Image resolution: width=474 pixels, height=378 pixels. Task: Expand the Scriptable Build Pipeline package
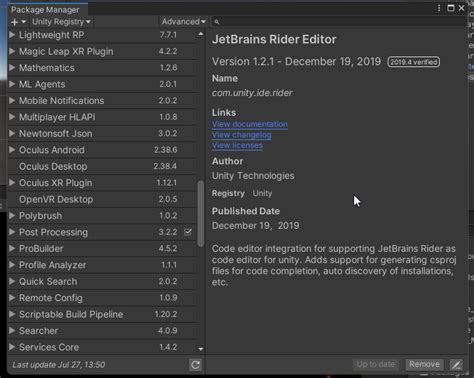(x=12, y=314)
